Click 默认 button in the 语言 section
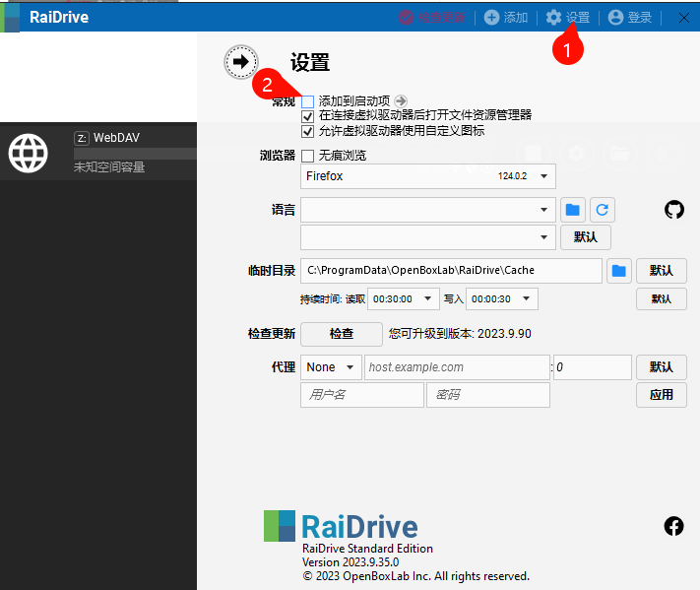The width and height of the screenshot is (700, 590). point(585,237)
